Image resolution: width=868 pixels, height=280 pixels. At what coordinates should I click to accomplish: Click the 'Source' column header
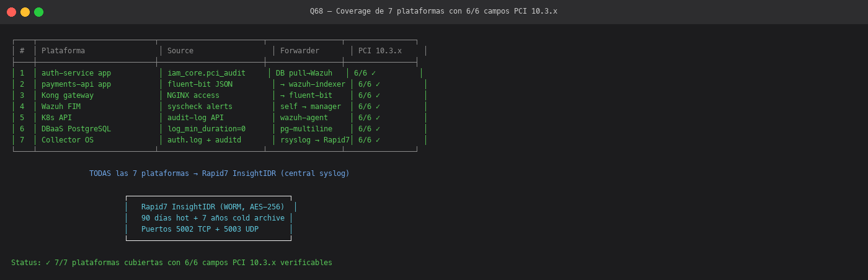(x=180, y=51)
